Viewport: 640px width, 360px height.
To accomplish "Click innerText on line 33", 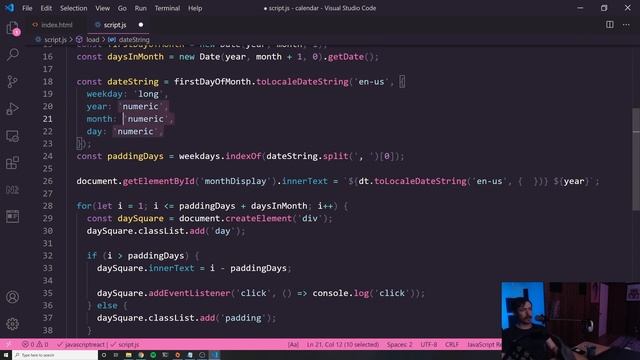I will 171,268.
